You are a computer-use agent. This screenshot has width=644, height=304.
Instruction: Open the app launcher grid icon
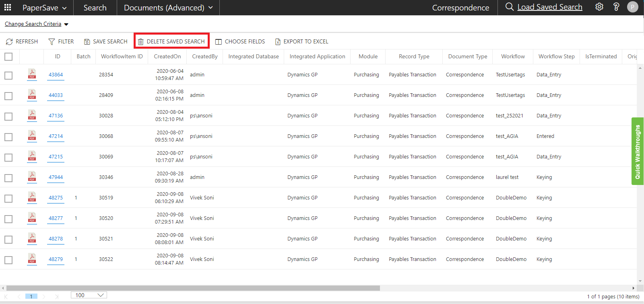(x=8, y=7)
